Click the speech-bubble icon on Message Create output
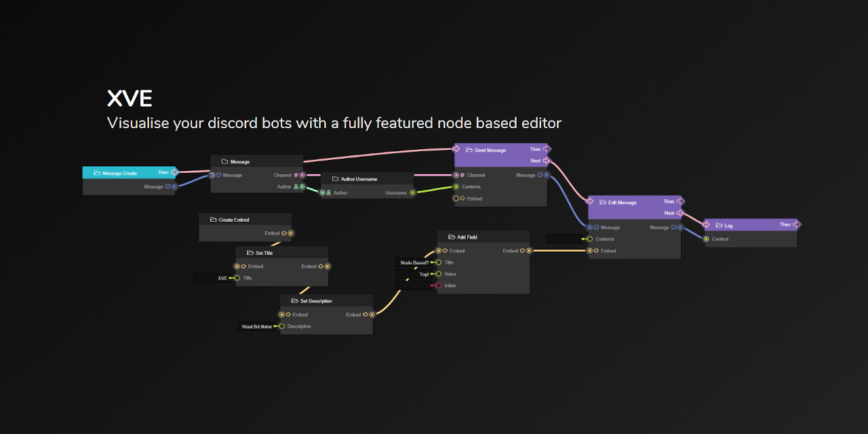This screenshot has width=868, height=434. click(x=167, y=187)
